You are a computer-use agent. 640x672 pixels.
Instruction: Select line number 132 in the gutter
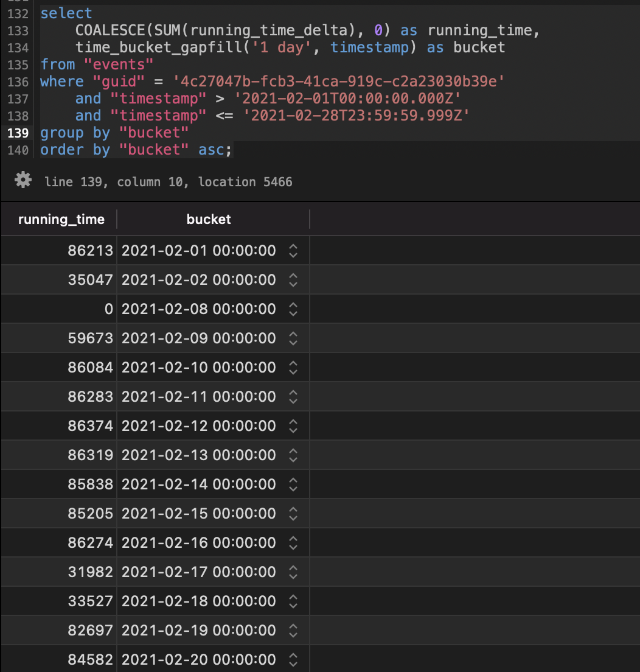[x=17, y=13]
